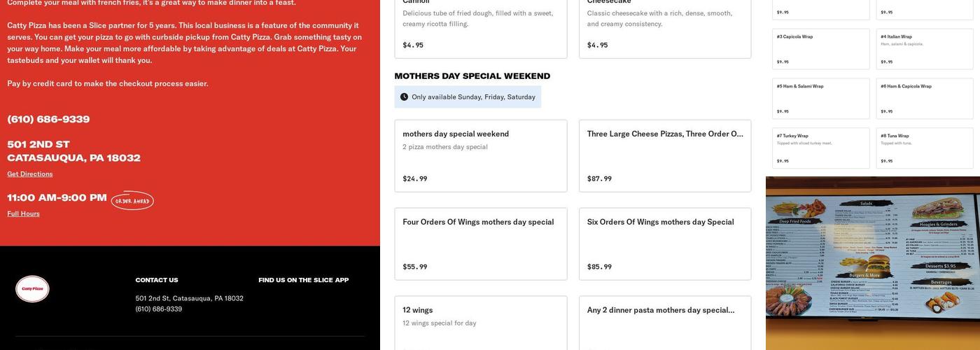Call the (610) 686-9339 heading number
980x350 pixels.
coord(48,120)
